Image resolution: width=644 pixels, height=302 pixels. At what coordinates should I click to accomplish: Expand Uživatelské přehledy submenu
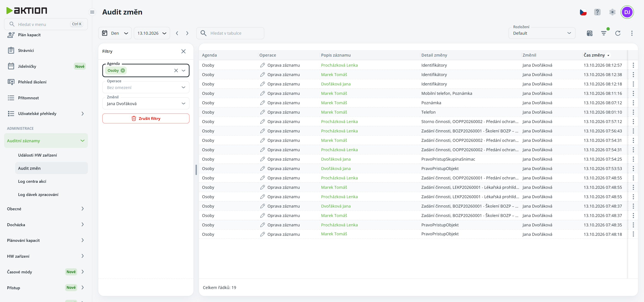click(x=46, y=113)
